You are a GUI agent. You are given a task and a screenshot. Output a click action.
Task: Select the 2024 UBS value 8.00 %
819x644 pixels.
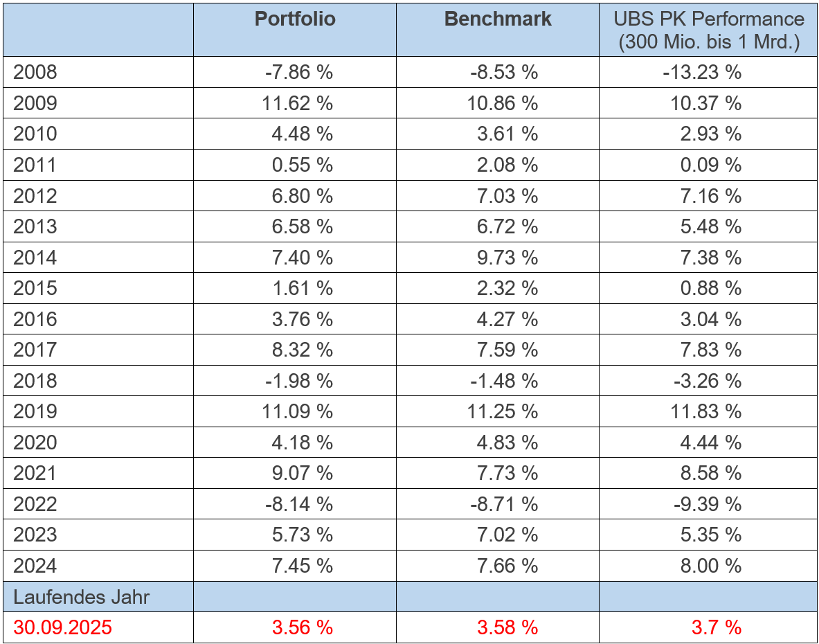(x=710, y=566)
